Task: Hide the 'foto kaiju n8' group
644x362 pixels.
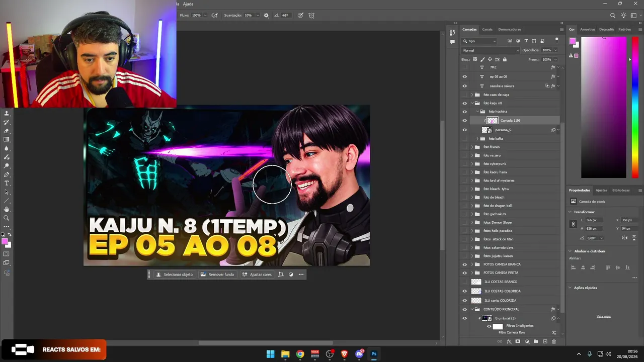Action: 464,103
